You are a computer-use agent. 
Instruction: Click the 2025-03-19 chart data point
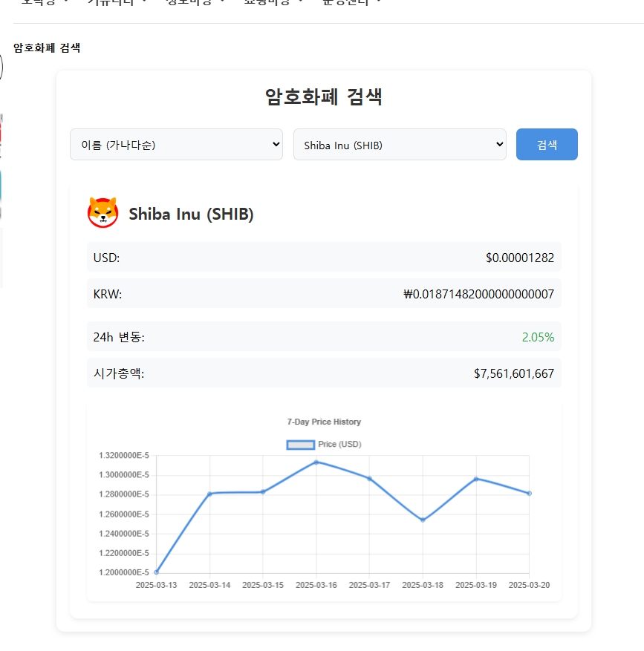476,479
